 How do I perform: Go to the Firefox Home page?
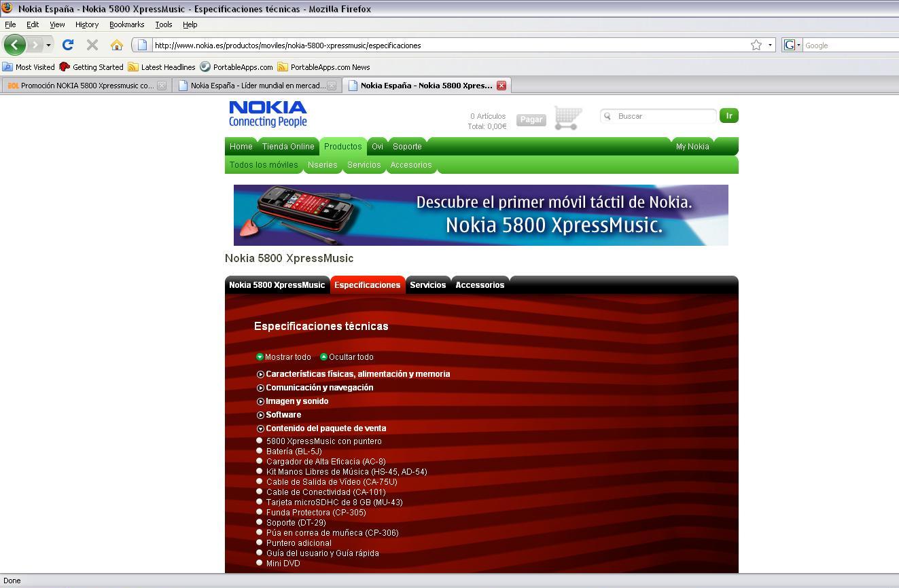[x=117, y=45]
